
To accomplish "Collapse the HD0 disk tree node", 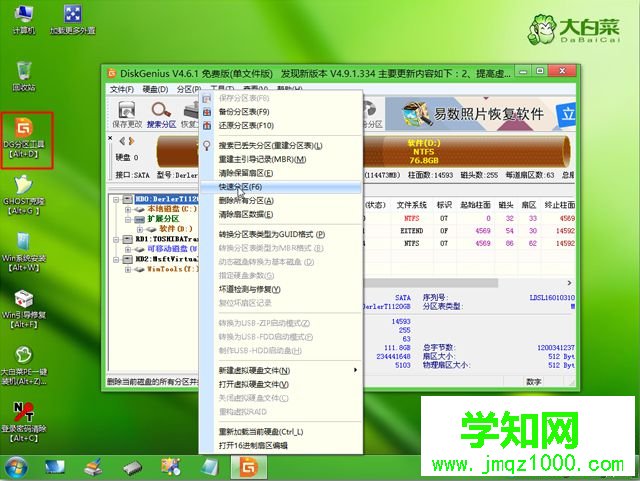I will coord(116,199).
